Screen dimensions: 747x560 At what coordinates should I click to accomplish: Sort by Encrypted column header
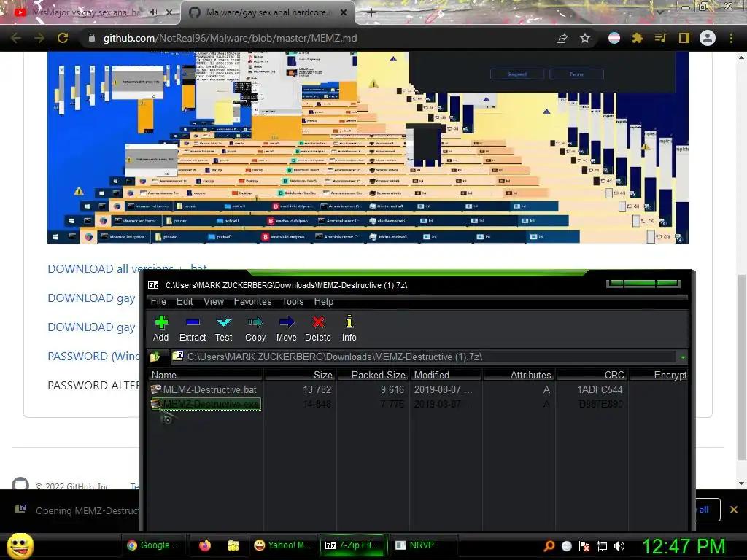coord(659,375)
